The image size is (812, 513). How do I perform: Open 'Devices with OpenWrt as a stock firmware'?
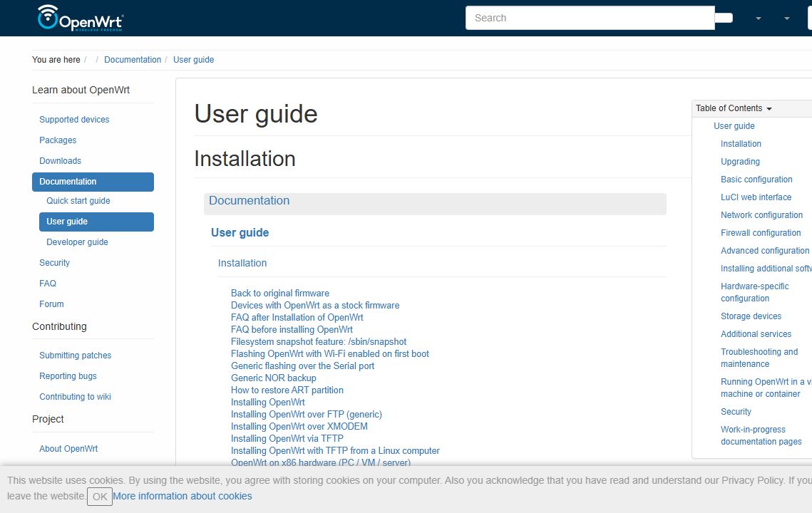point(315,306)
